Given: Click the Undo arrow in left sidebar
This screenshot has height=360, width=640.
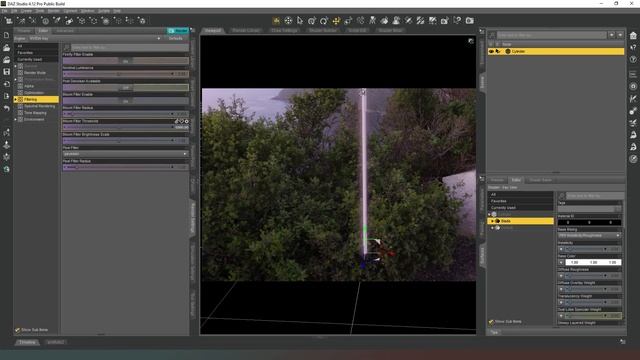Looking at the screenshot, I should (7, 108).
